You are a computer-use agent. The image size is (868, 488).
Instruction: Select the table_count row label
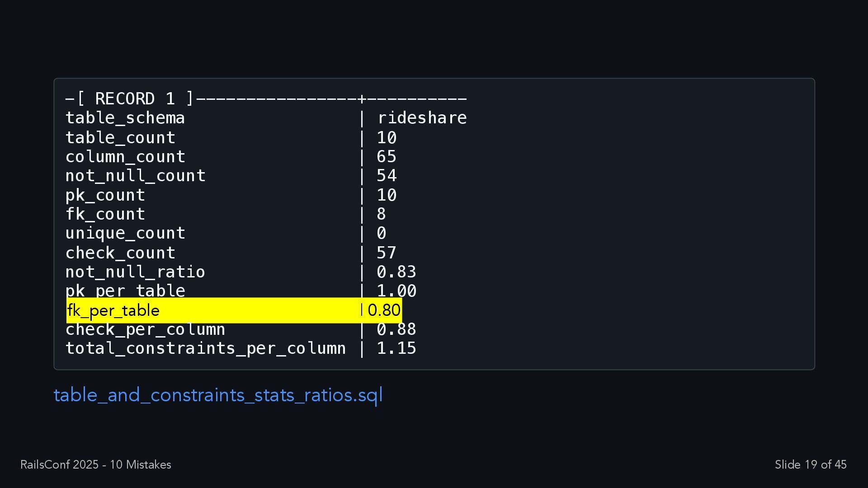[120, 137]
